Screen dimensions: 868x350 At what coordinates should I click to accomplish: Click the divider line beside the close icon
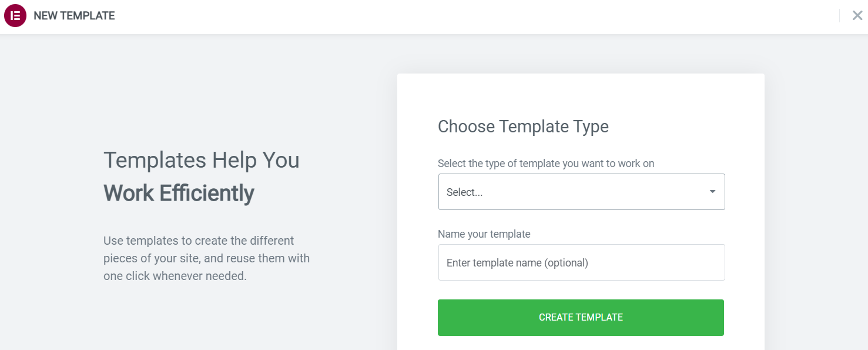click(x=839, y=16)
